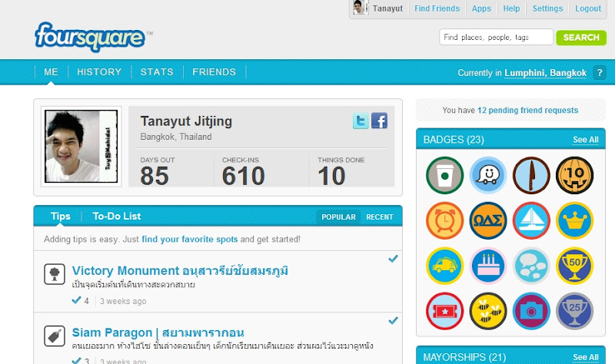Image resolution: width=615 pixels, height=364 pixels.
Task: Click Find Friends link
Action: [x=437, y=8]
